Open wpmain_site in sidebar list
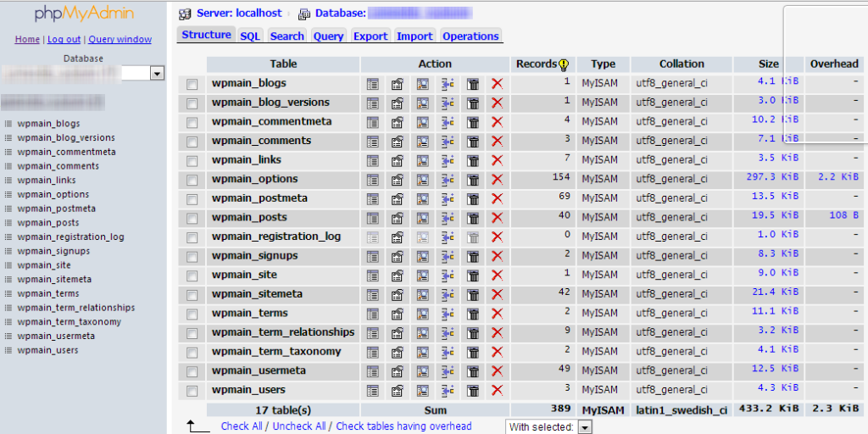 tap(44, 265)
